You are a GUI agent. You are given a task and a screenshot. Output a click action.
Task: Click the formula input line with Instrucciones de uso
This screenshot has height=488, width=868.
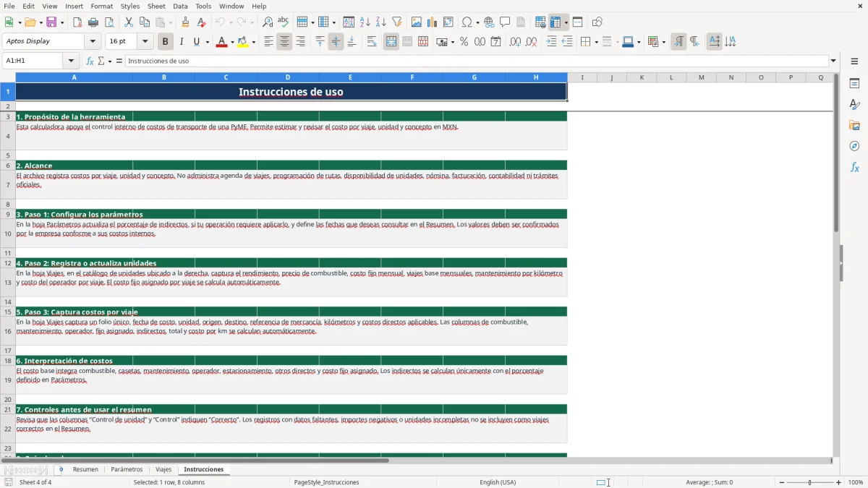click(477, 61)
